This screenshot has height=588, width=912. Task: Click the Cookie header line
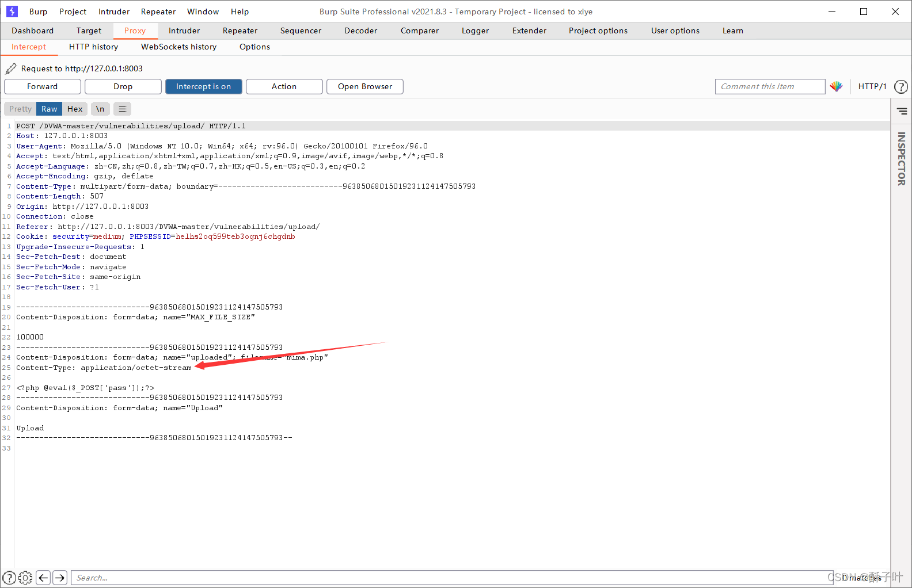pyautogui.click(x=155, y=236)
